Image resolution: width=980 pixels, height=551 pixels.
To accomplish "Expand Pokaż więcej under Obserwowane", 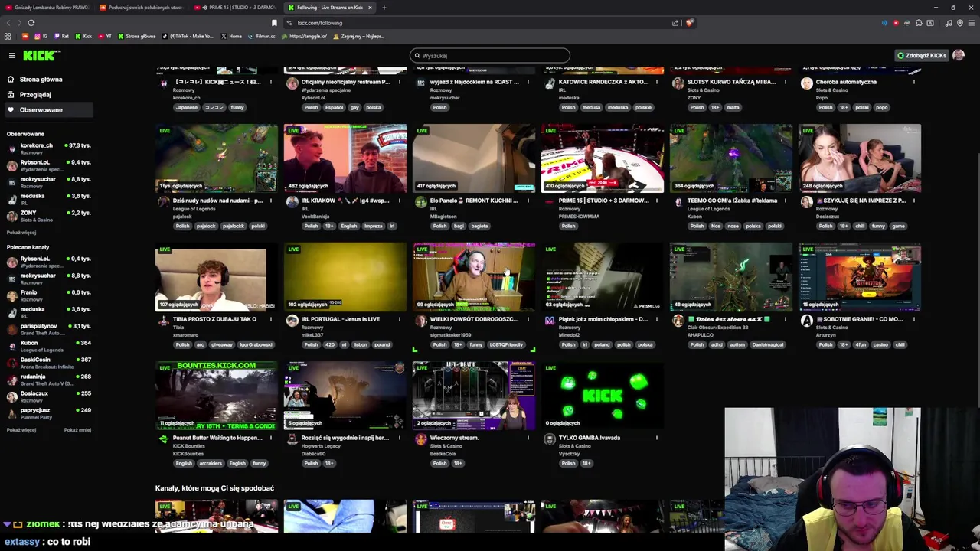I will coord(21,233).
